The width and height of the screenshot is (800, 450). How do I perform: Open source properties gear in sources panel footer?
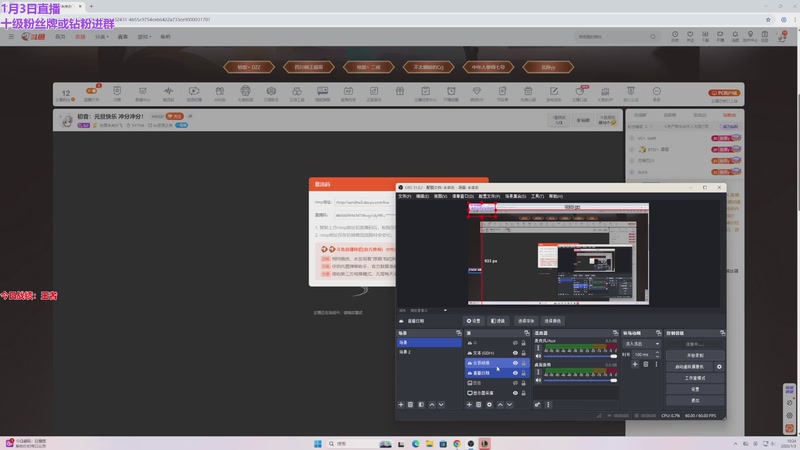[489, 405]
